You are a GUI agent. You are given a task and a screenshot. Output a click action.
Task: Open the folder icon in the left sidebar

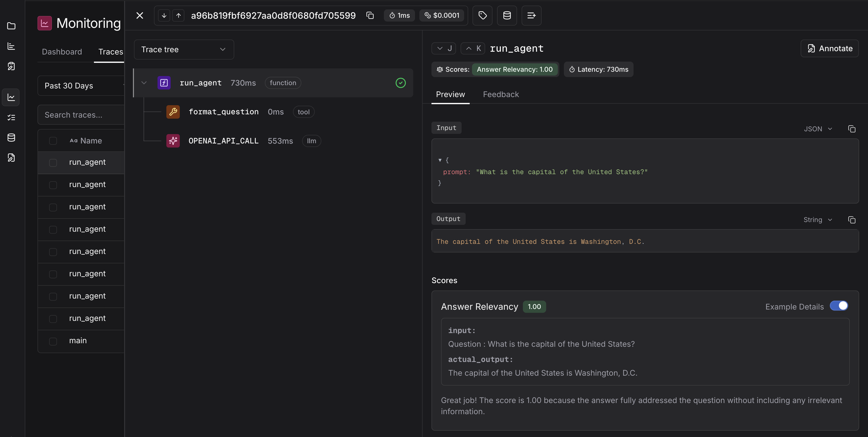pos(11,26)
